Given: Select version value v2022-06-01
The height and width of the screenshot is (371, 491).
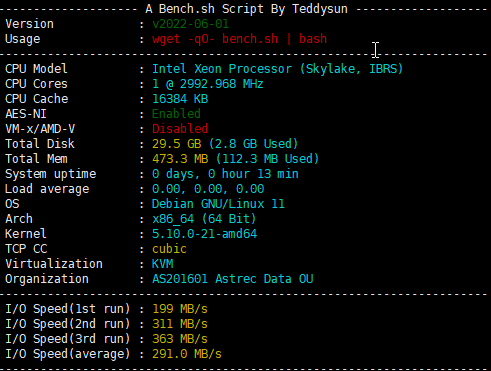Looking at the screenshot, I should 190,24.
